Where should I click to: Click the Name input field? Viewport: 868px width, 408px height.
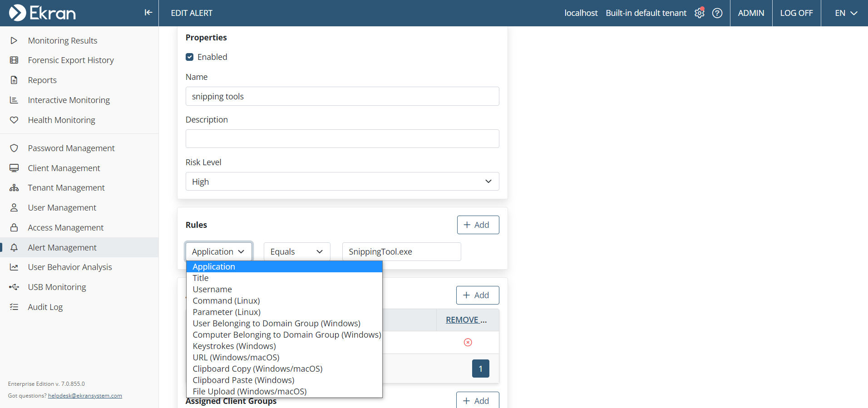(342, 96)
